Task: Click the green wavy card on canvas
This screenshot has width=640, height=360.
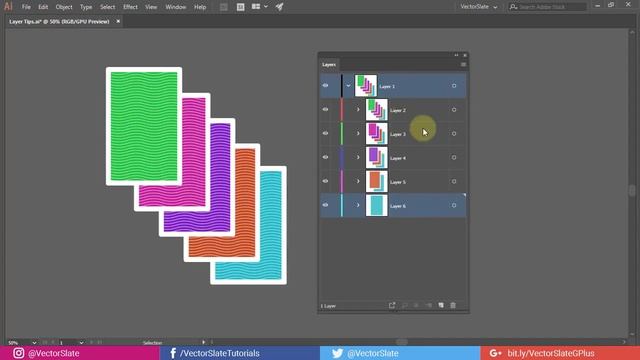Action: (x=144, y=126)
